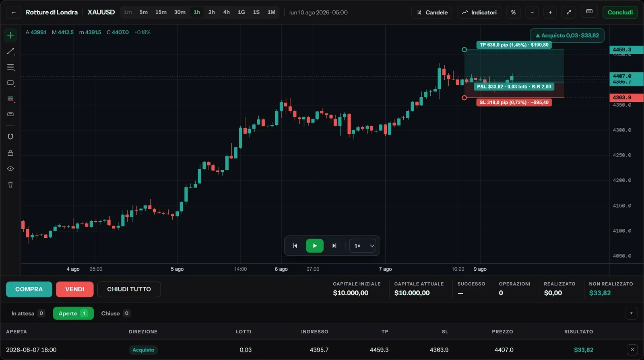Select the trend line drawing tool
Screen dimensions: 644x360
pyautogui.click(x=10, y=51)
